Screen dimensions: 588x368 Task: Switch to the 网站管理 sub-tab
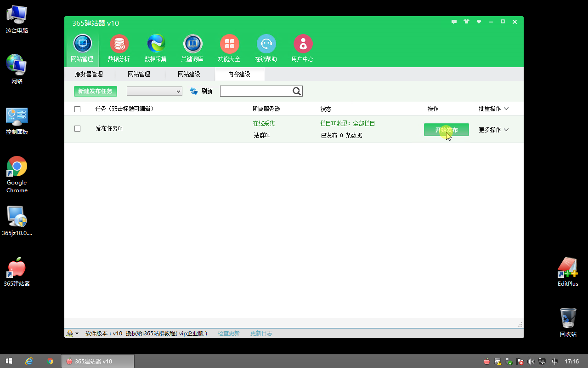click(139, 74)
